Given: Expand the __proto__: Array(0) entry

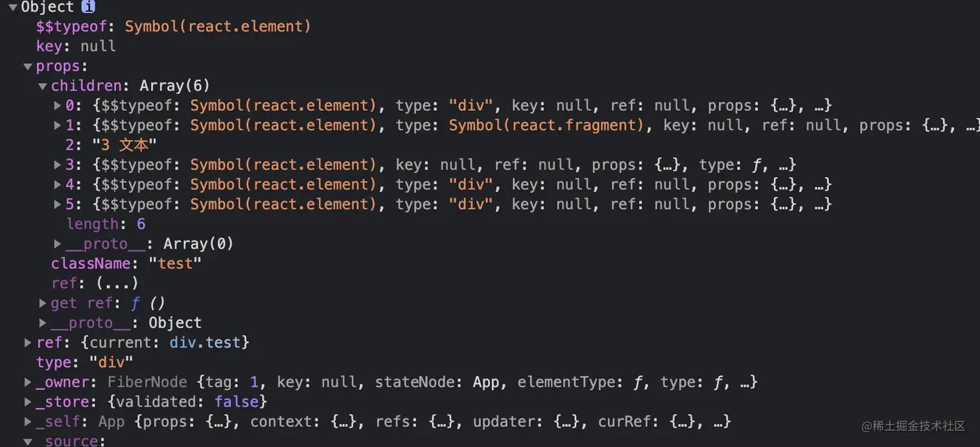Looking at the screenshot, I should coord(58,244).
